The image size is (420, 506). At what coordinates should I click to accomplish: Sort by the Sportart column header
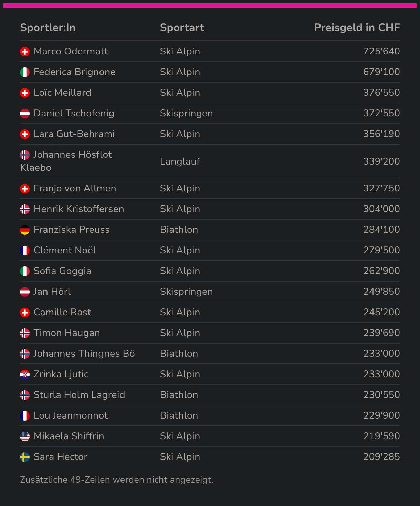[x=182, y=28]
